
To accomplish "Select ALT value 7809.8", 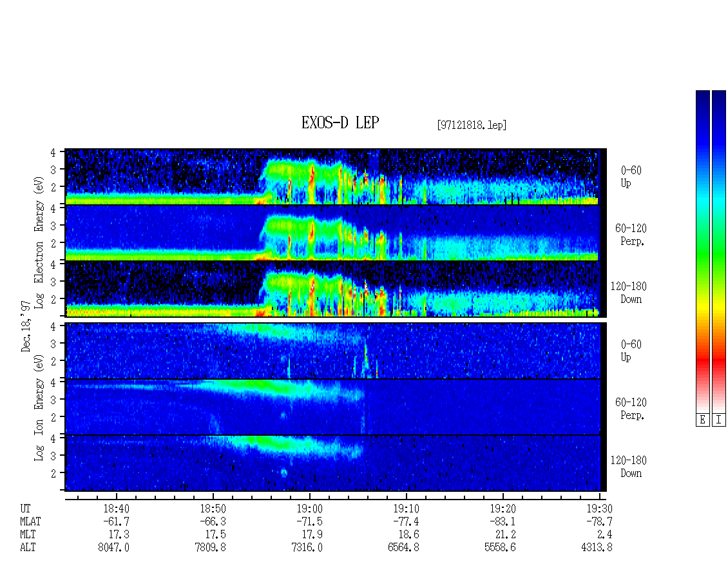I will tap(210, 548).
